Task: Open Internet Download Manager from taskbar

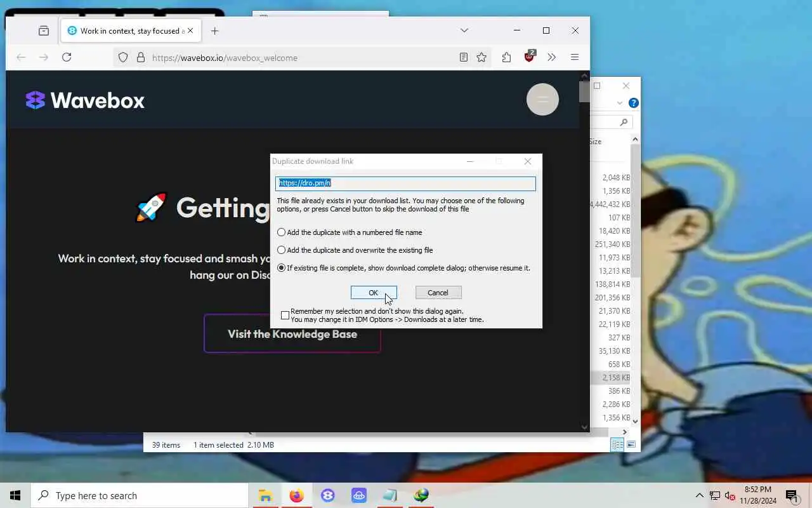Action: (421, 495)
